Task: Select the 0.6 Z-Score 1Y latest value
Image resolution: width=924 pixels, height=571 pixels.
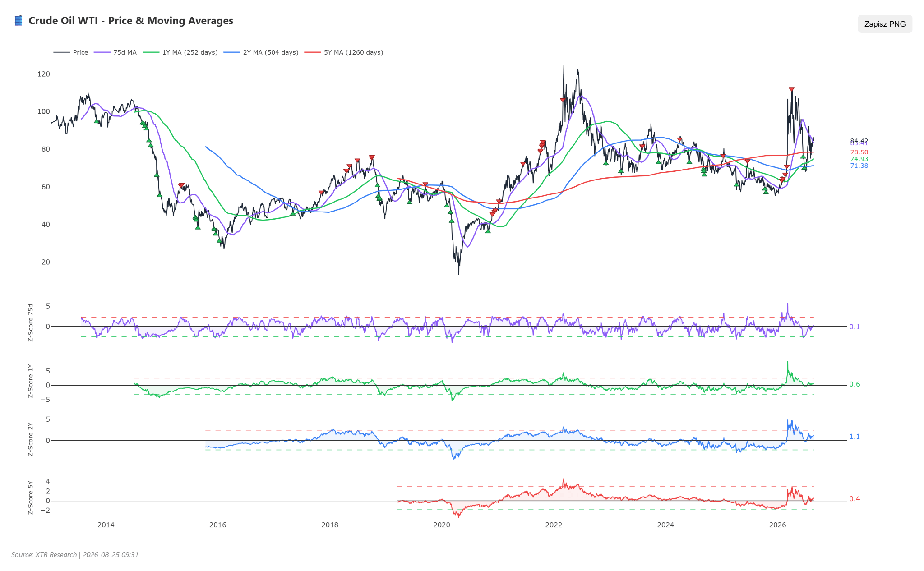Action: click(x=855, y=384)
